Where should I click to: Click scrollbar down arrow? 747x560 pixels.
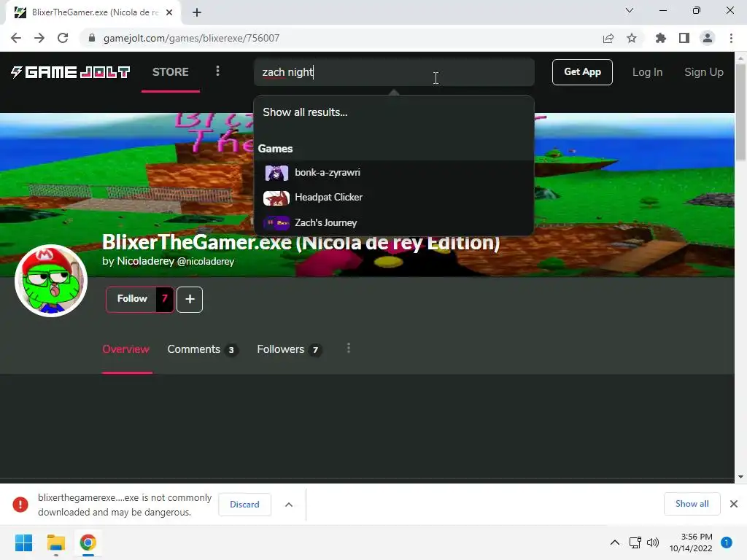[740, 477]
